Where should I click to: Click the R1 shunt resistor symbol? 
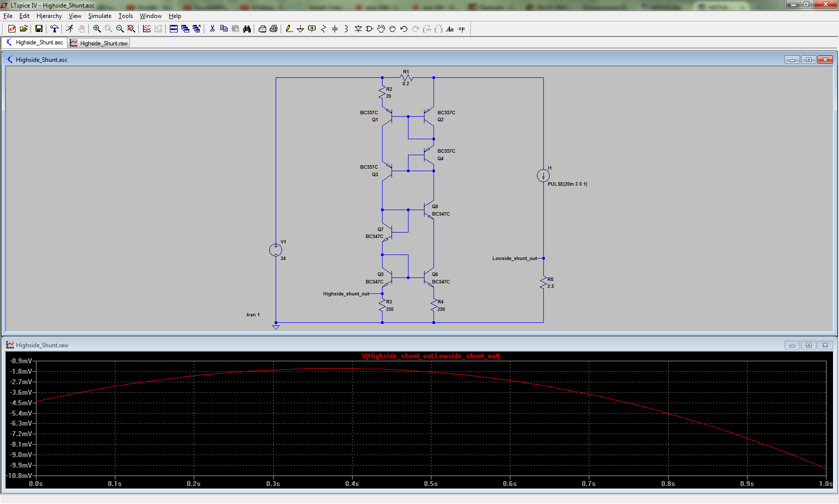pyautogui.click(x=407, y=78)
